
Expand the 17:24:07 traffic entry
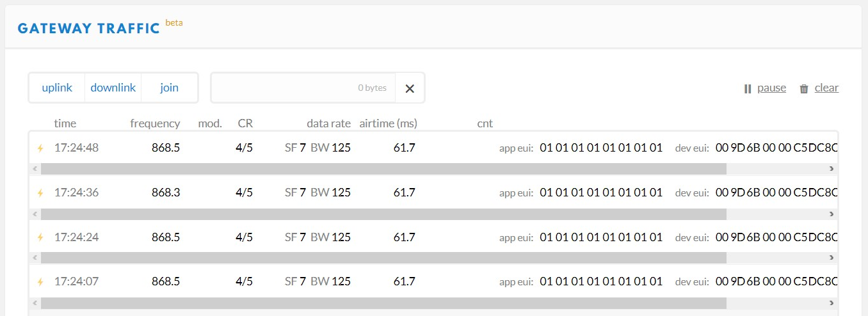pyautogui.click(x=433, y=281)
